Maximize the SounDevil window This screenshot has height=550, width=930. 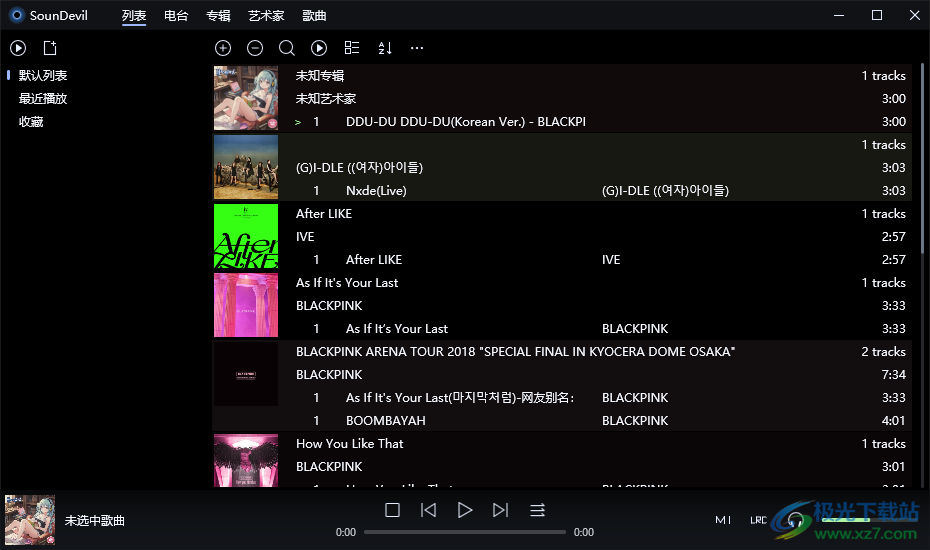point(877,15)
